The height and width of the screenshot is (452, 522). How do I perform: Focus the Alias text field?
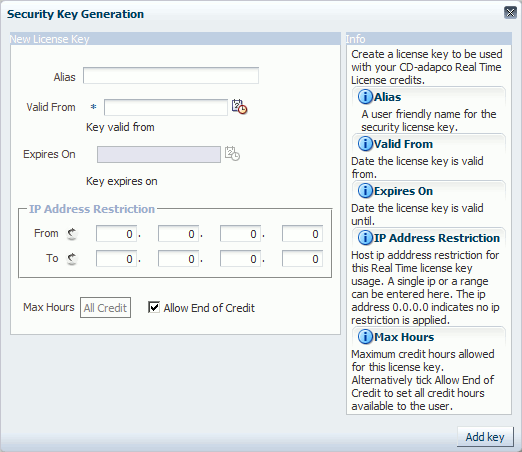point(171,76)
